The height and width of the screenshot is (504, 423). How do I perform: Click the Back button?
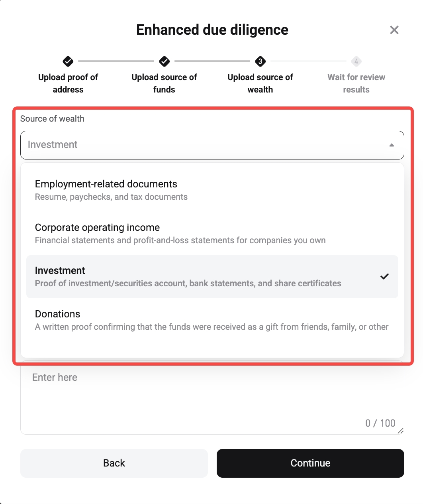click(x=114, y=463)
